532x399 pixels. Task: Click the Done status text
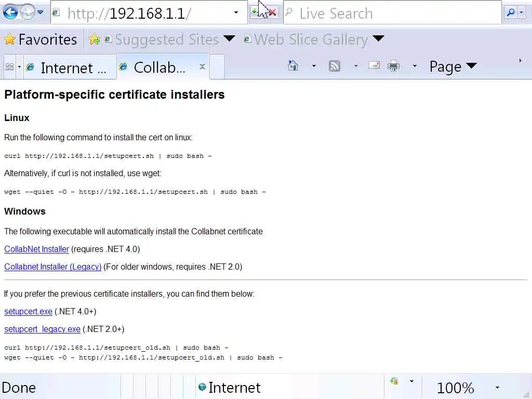(x=19, y=388)
